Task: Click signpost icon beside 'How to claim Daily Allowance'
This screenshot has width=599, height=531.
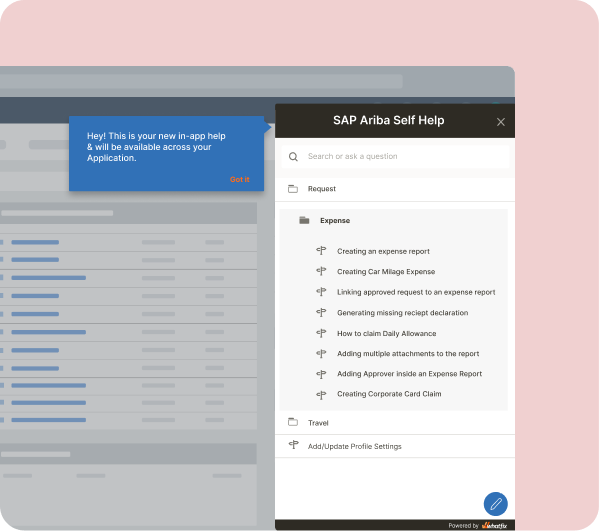Action: 321,333
